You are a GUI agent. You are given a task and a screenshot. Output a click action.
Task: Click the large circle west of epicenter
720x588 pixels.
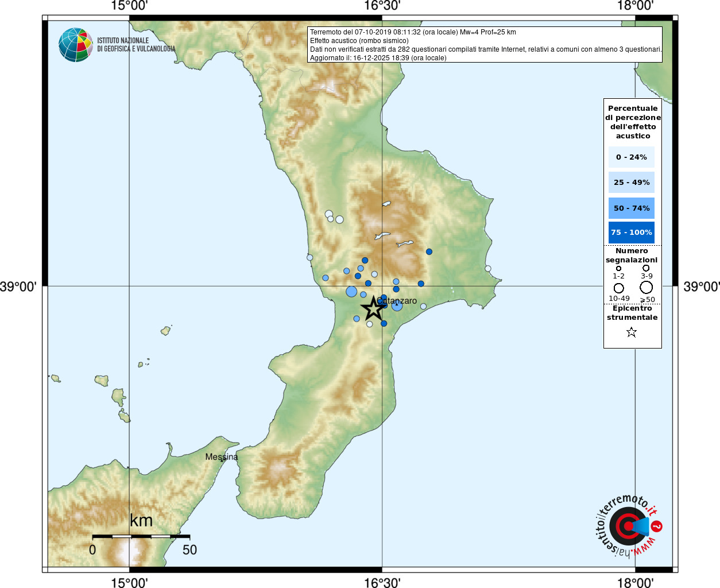351,292
